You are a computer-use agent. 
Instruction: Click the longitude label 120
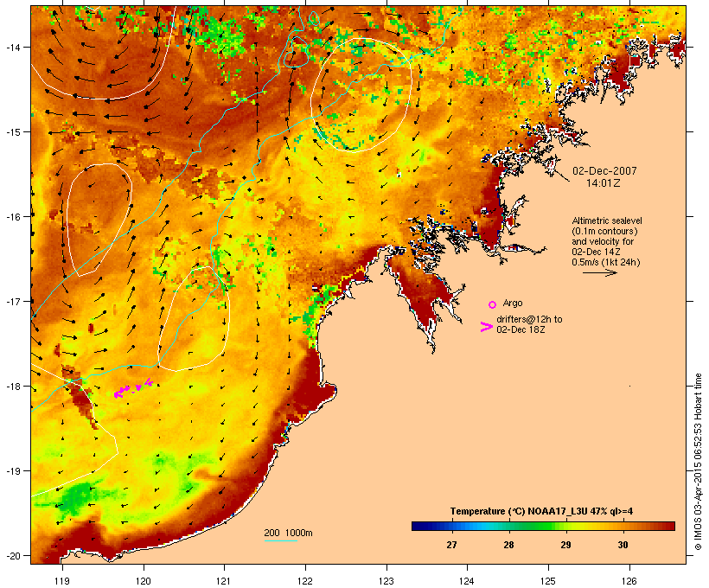144,581
